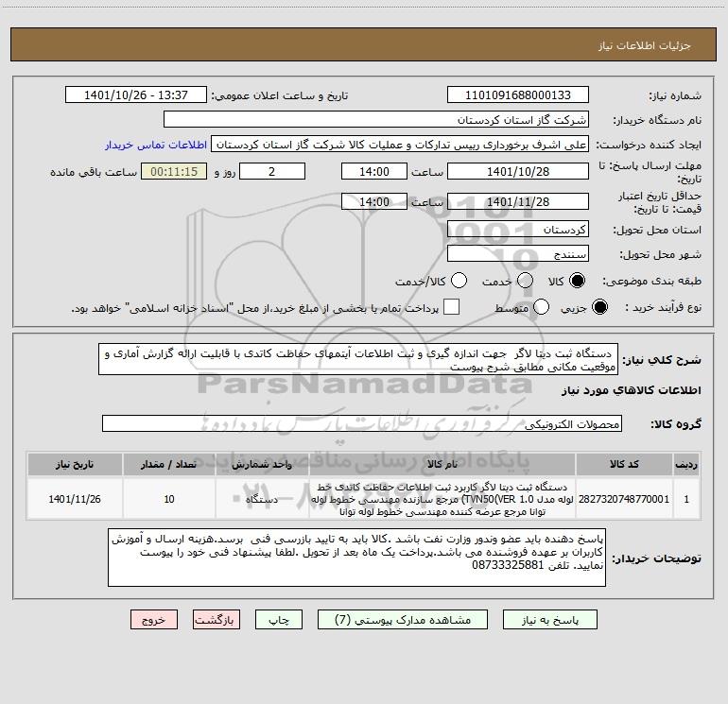Image resolution: width=728 pixels, height=704 pixels.
Task: Click the کد کالا column header
Action: pos(624,464)
